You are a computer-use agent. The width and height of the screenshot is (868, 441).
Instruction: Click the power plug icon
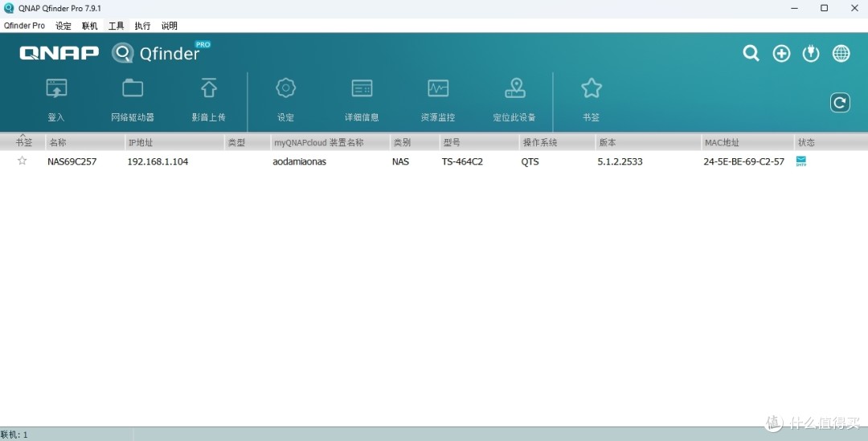(811, 53)
